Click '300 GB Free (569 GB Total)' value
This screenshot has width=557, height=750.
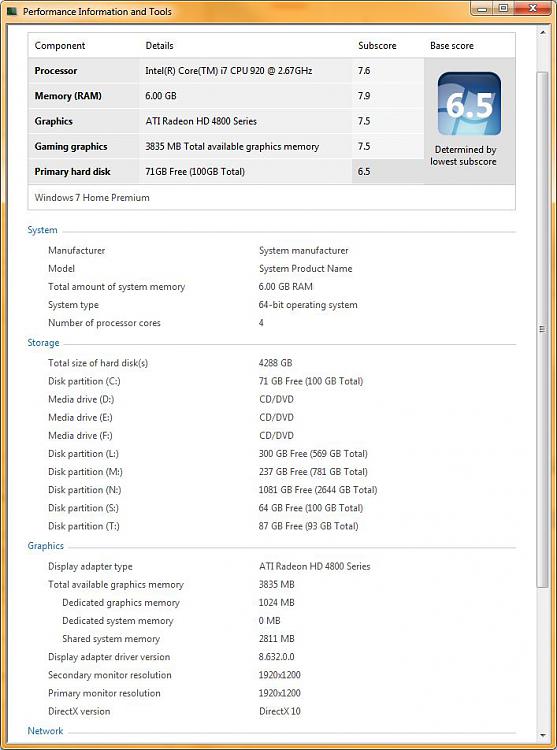pyautogui.click(x=313, y=454)
